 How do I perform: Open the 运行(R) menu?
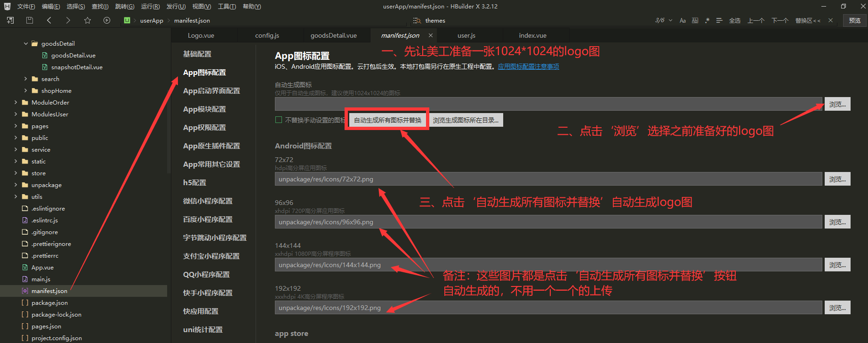tap(150, 7)
